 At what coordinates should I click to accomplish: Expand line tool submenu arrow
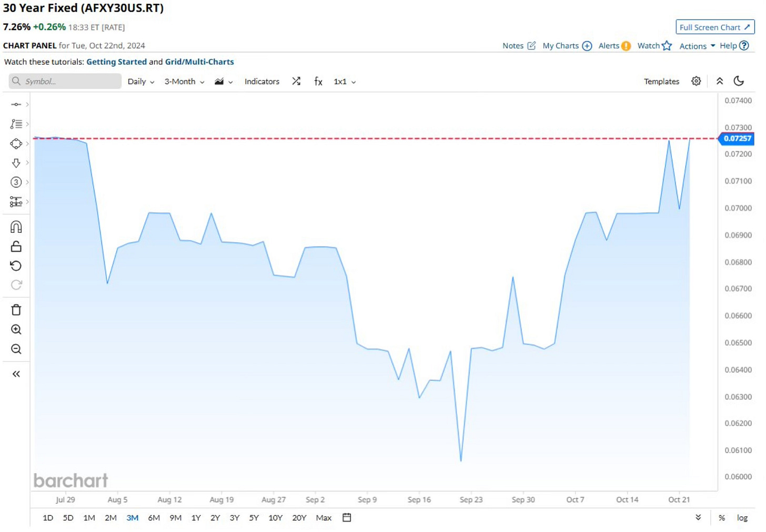[x=27, y=105]
